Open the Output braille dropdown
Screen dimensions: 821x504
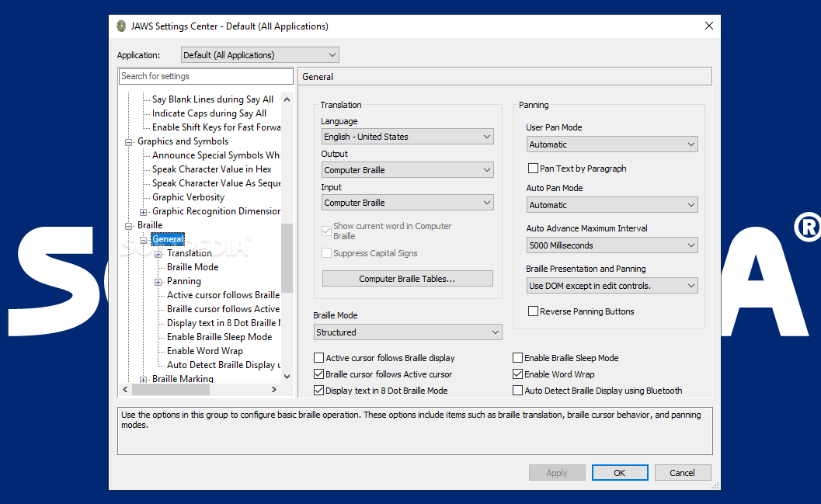click(407, 170)
